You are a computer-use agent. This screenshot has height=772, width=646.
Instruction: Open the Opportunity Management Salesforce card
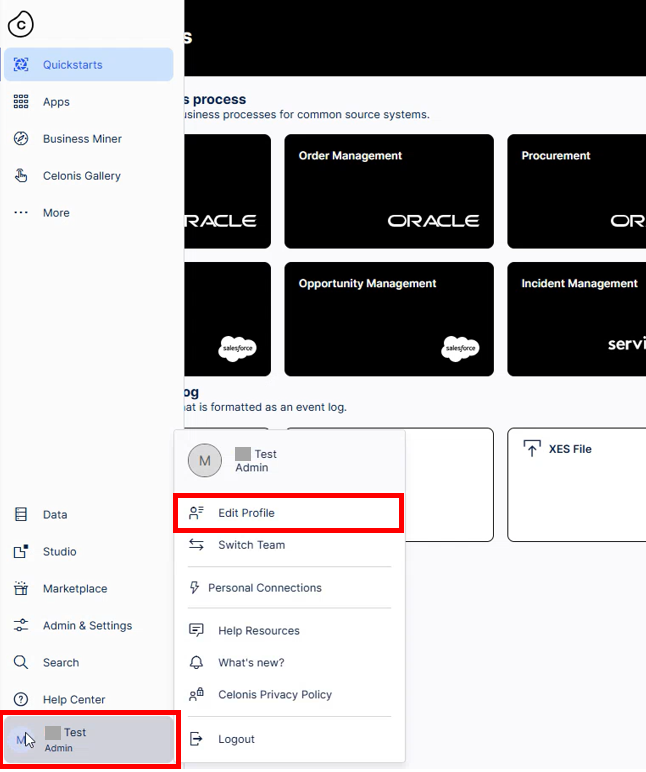click(x=389, y=319)
